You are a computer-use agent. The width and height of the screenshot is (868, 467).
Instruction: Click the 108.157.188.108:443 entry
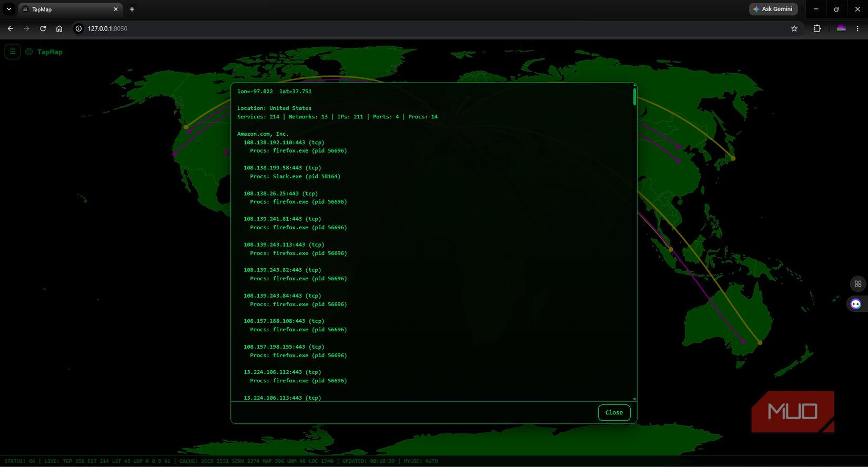click(x=284, y=321)
